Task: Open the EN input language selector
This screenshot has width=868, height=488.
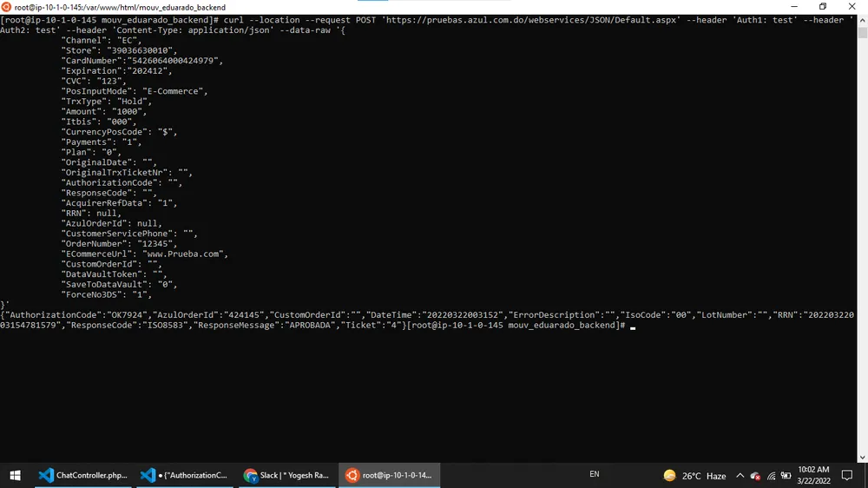Action: pos(594,475)
